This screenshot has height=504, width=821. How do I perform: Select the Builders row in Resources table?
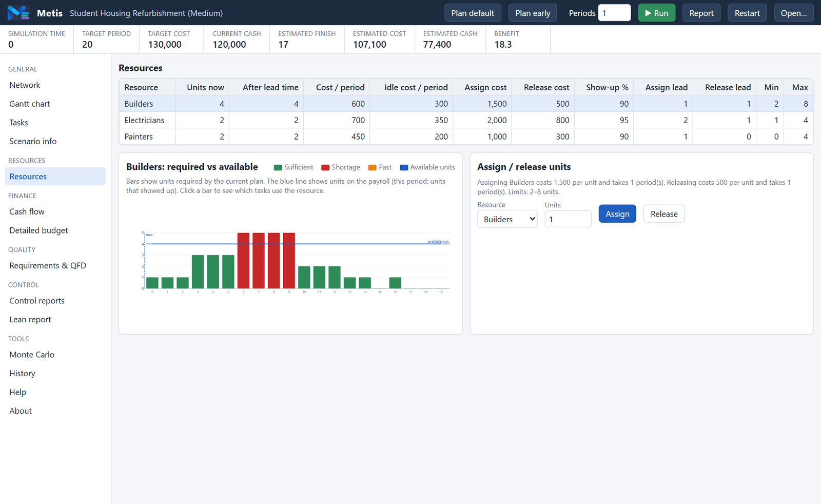(x=466, y=104)
